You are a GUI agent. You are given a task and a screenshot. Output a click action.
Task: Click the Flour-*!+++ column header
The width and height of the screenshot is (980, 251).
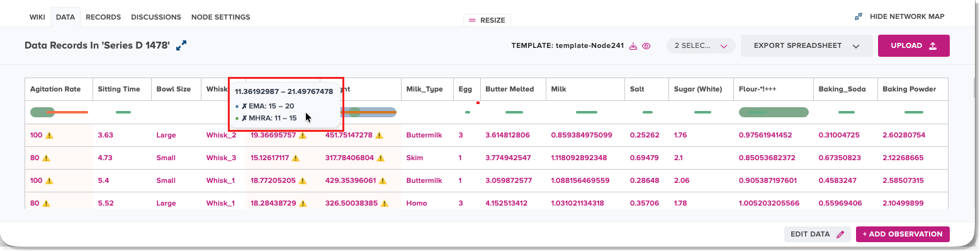pos(774,90)
